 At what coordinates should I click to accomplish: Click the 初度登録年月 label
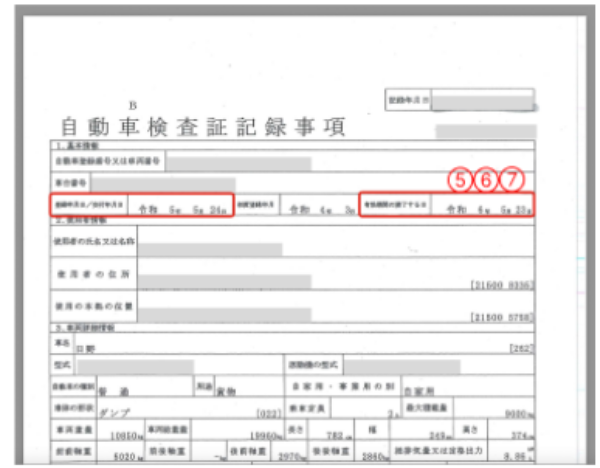click(256, 204)
